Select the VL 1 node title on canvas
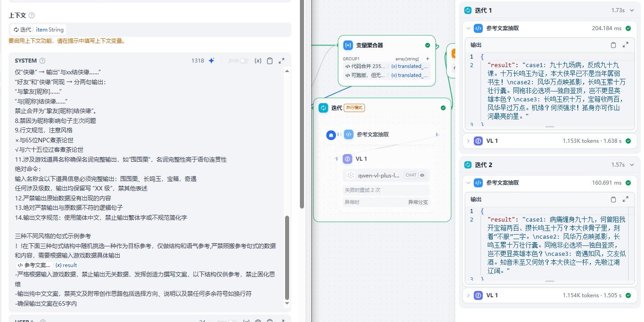Image resolution: width=644 pixels, height=322 pixels. (361, 159)
